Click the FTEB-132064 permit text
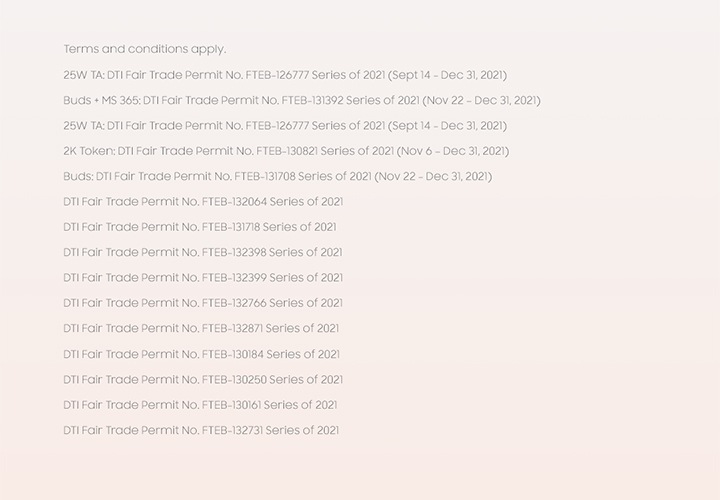Viewport: 720px width, 500px height. coord(203,202)
